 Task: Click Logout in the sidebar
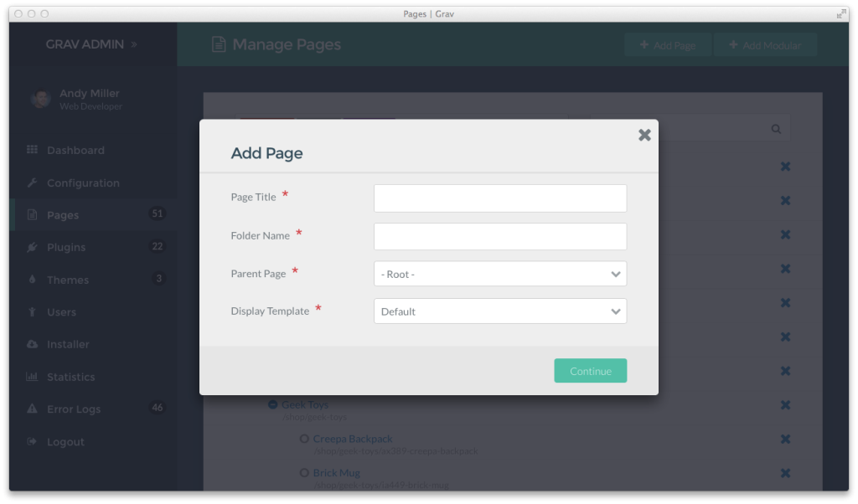point(65,442)
